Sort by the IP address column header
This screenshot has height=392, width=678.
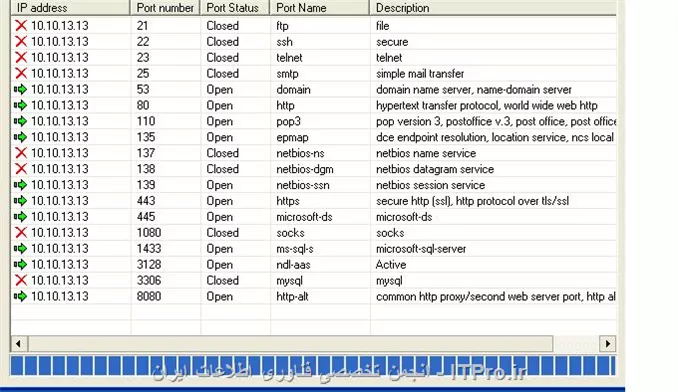(x=70, y=8)
